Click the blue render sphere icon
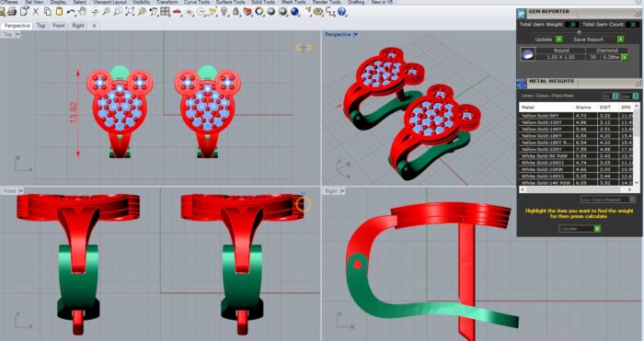 point(294,12)
